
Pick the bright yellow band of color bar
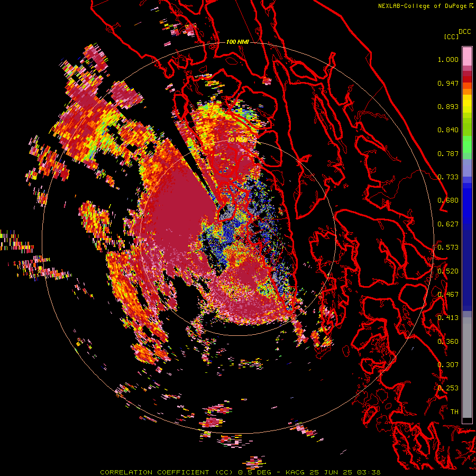click(467, 104)
